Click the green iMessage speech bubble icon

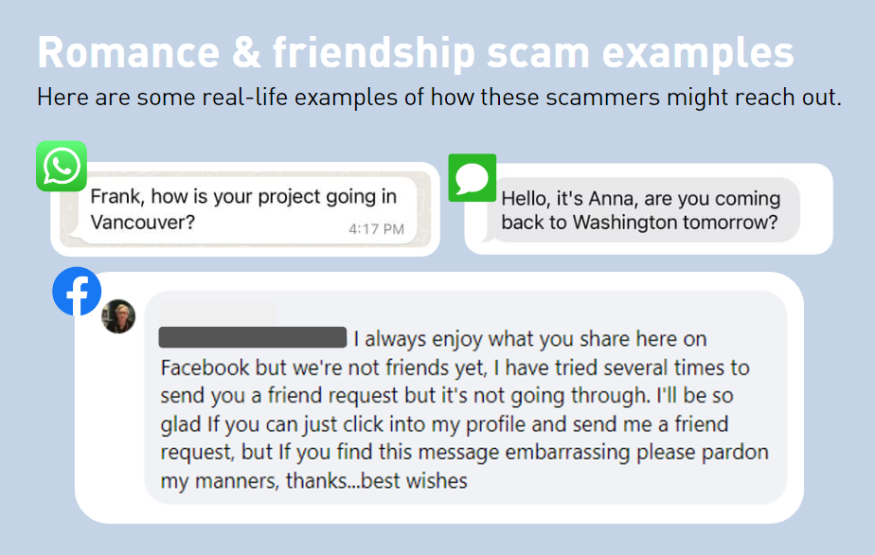coord(472,178)
